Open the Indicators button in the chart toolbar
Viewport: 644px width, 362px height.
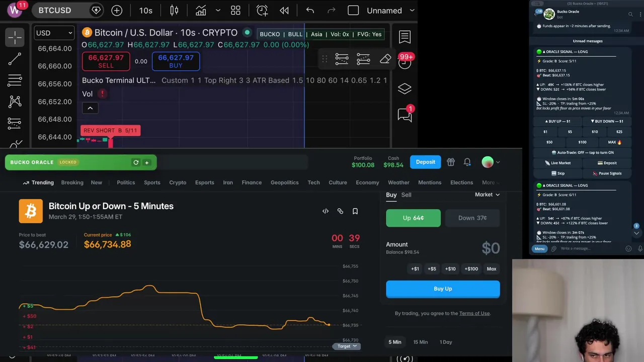pos(201,11)
